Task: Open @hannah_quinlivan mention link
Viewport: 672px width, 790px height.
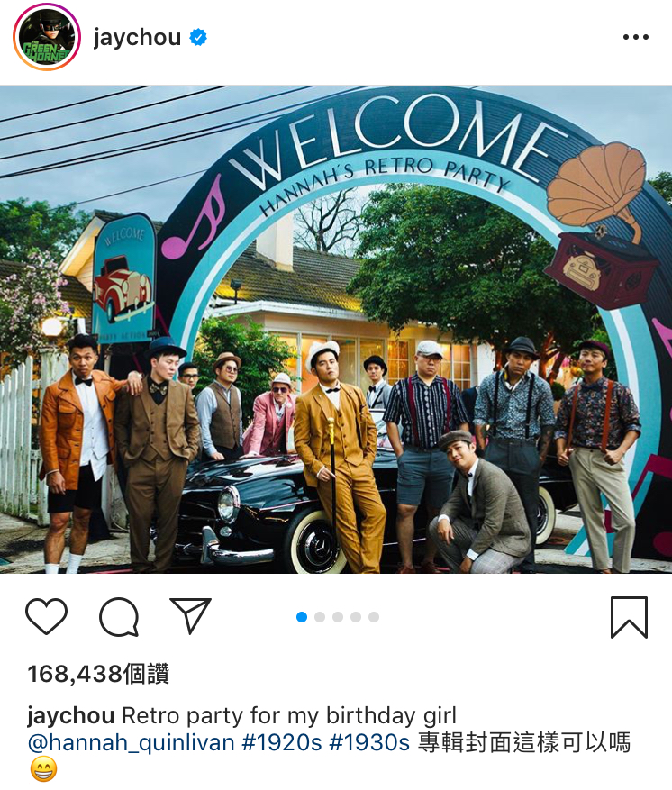Action: click(131, 743)
